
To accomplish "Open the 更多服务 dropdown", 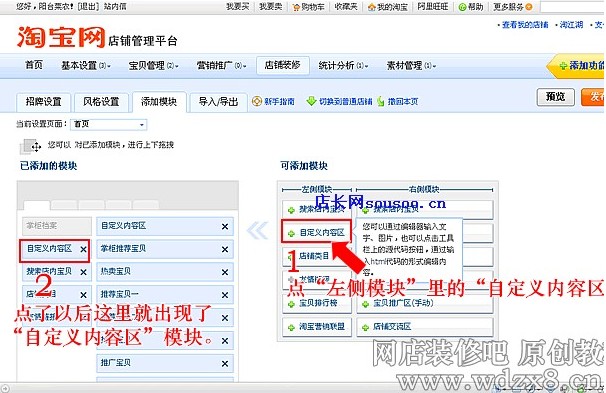I will [513, 7].
